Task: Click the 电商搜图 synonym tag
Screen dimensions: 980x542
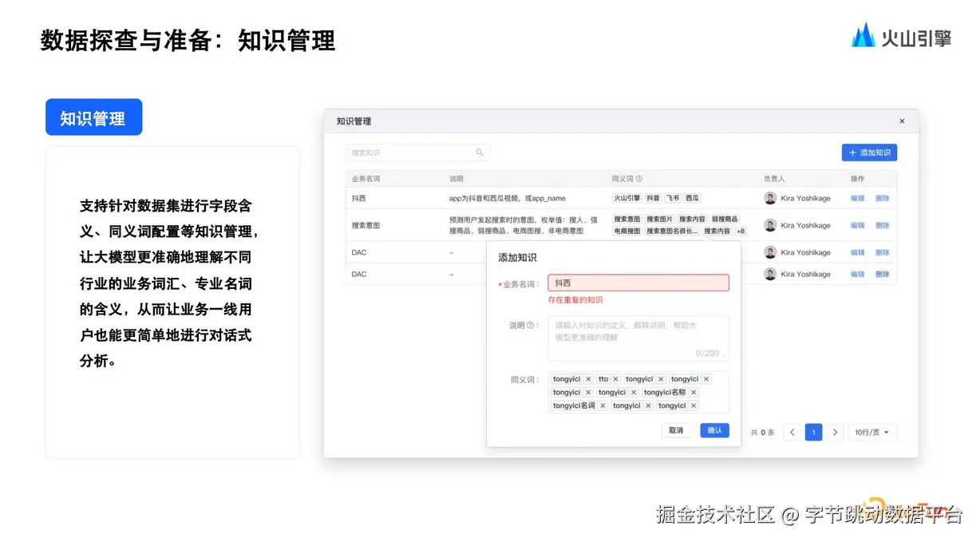Action: pyautogui.click(x=627, y=231)
